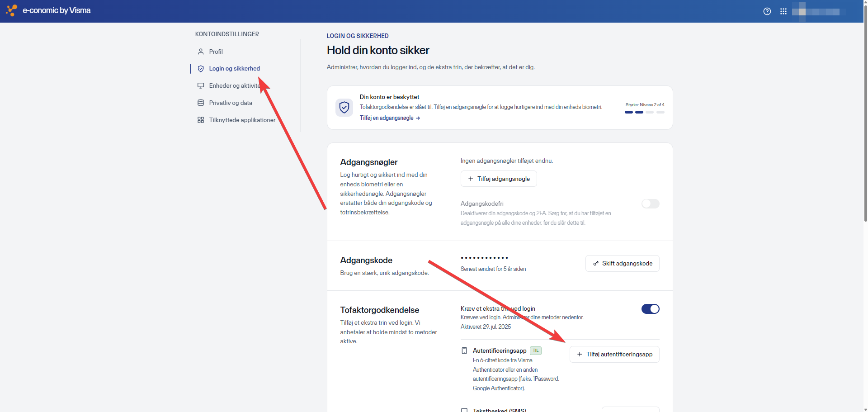The width and height of the screenshot is (868, 412).
Task: Click the shield checkmark icon in protection card
Action: (x=344, y=108)
